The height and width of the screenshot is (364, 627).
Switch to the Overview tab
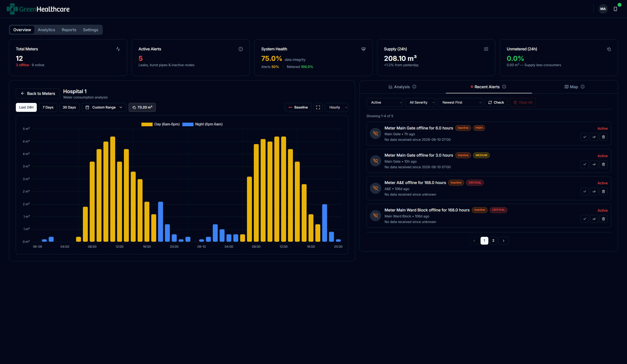point(22,30)
